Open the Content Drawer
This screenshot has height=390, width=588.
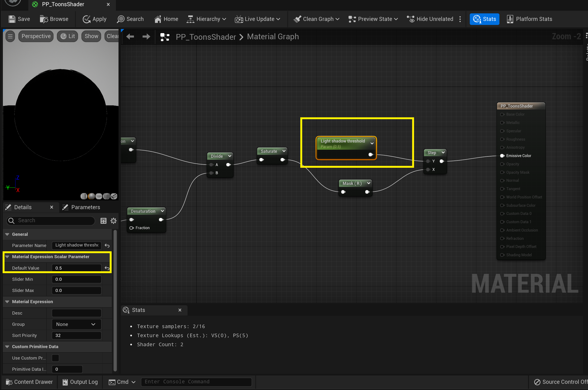(29, 382)
